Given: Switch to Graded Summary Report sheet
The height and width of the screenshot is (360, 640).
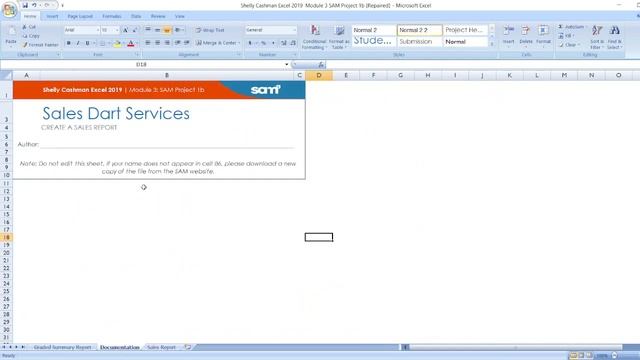Looking at the screenshot, I should pos(62,347).
